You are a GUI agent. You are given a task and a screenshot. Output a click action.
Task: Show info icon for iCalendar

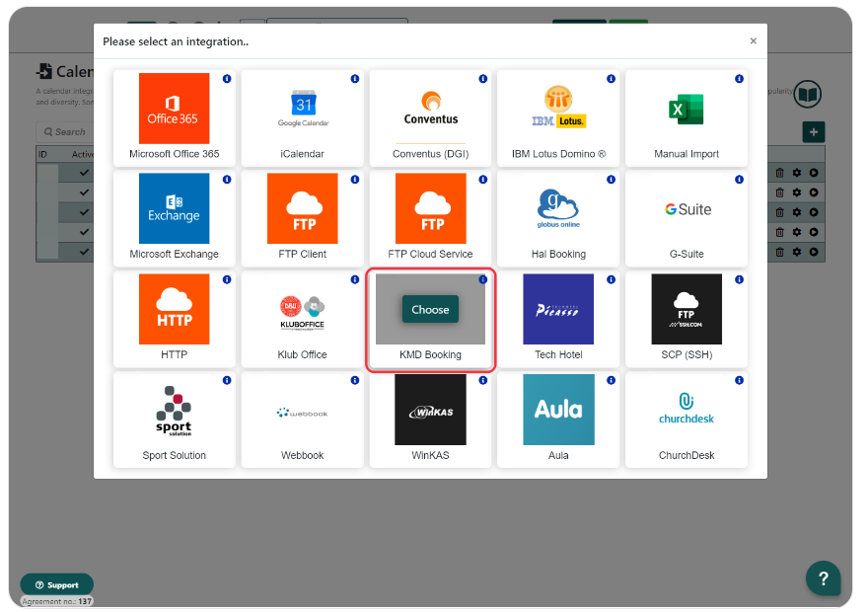(355, 79)
